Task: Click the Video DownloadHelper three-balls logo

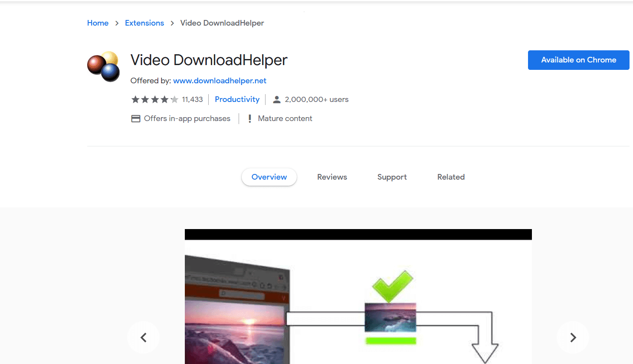Action: [103, 66]
